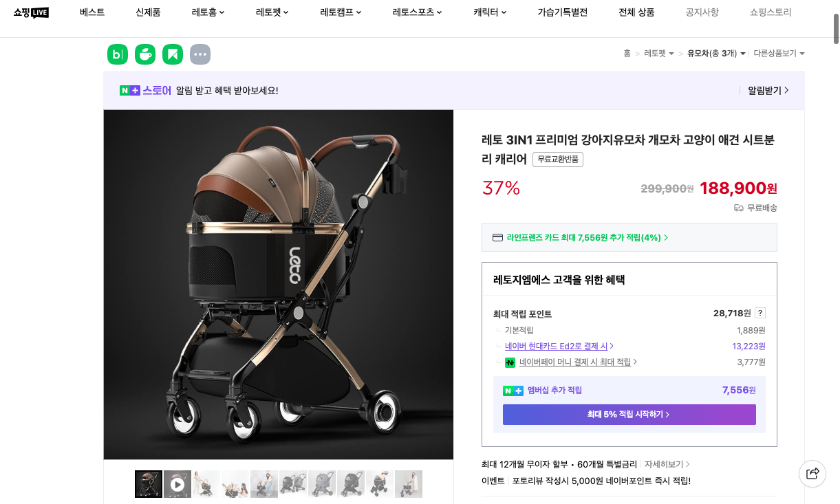The height and width of the screenshot is (504, 840).
Task: Click the 쇼핑LIVE logo
Action: pyautogui.click(x=29, y=12)
